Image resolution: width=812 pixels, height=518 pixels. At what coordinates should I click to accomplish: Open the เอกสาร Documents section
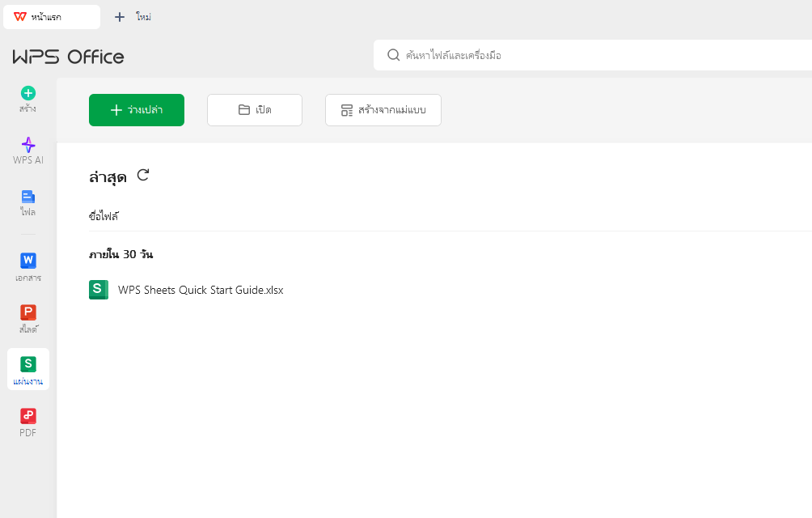click(x=27, y=261)
